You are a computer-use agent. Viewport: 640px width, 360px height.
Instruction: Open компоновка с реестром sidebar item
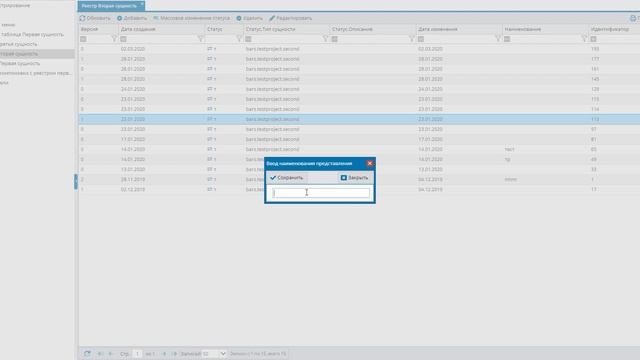[x=36, y=73]
